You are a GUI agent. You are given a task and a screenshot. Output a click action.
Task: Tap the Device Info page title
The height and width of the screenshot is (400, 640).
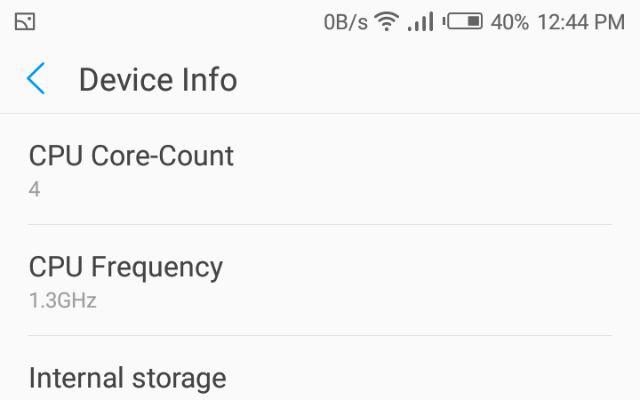point(158,80)
